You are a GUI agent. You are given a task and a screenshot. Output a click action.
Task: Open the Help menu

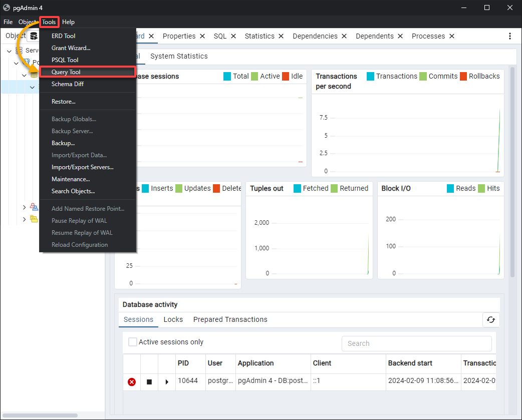[x=68, y=22]
